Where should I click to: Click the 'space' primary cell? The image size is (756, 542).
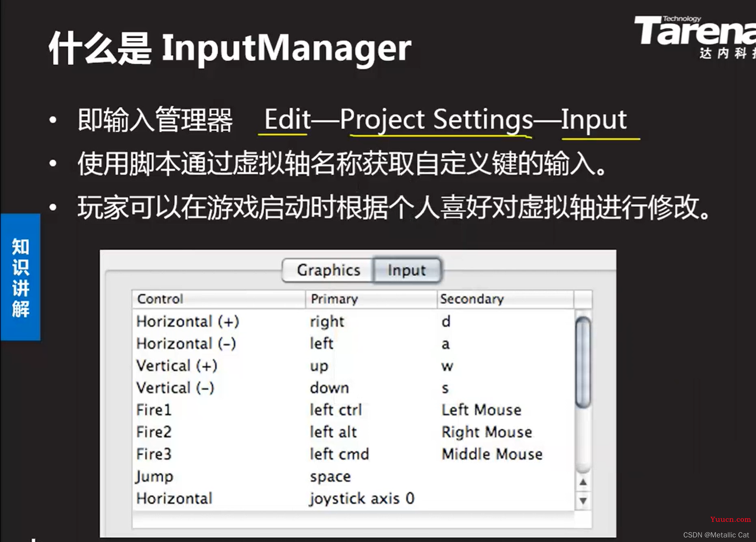(330, 477)
